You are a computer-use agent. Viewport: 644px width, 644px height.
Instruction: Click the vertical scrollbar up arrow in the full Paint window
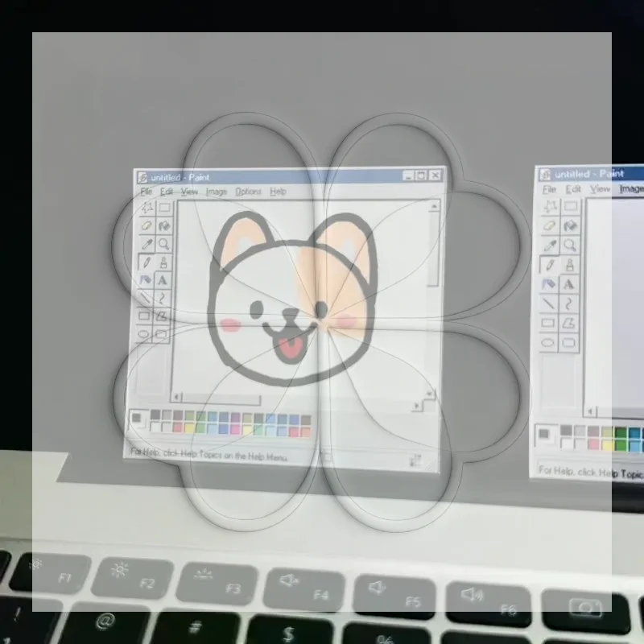coord(434,206)
